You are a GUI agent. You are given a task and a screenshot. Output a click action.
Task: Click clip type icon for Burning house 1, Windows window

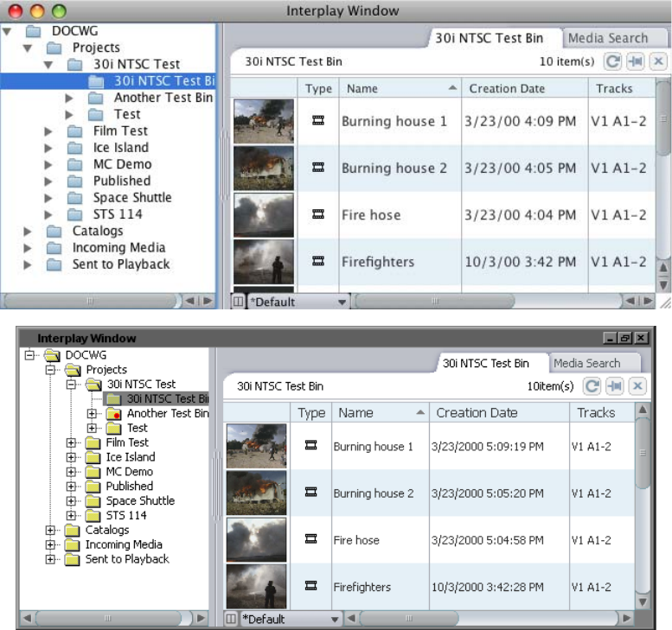[310, 445]
